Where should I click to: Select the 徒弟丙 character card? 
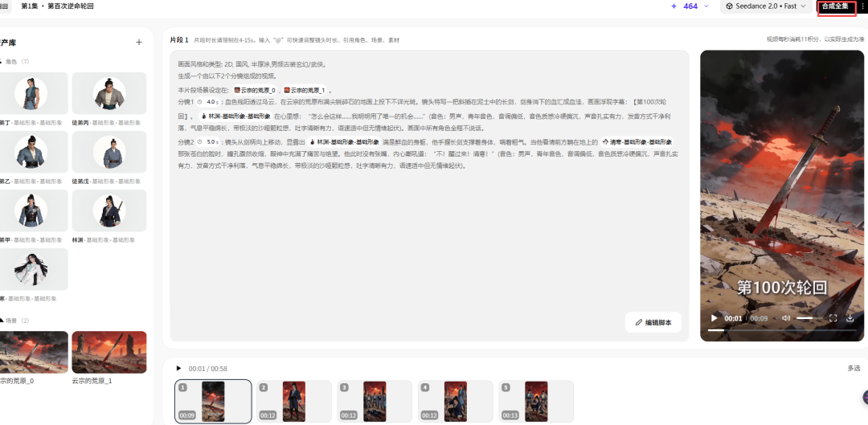pyautogui.click(x=109, y=93)
